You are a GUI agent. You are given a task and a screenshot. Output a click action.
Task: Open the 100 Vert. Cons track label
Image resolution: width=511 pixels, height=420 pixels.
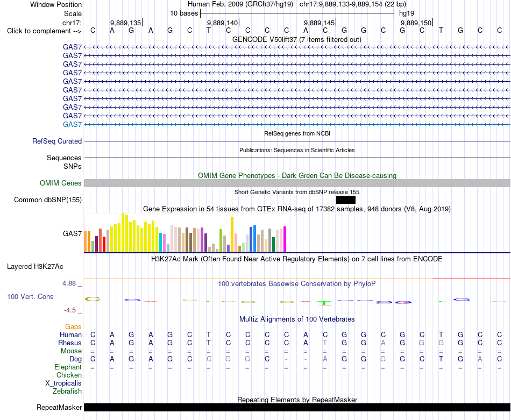coord(30,296)
